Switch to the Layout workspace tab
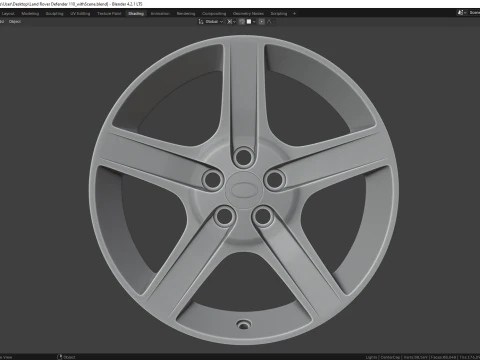Screen dimensions: 480x360 coord(8,14)
